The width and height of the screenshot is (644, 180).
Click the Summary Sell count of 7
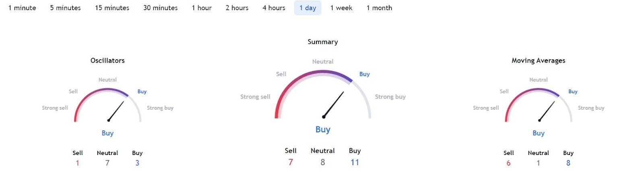pos(291,162)
